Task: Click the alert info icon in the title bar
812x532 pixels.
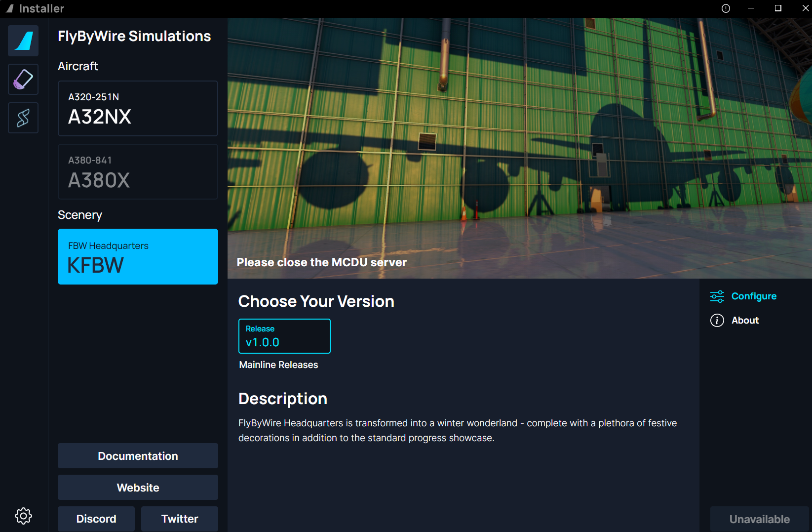Action: pos(726,8)
